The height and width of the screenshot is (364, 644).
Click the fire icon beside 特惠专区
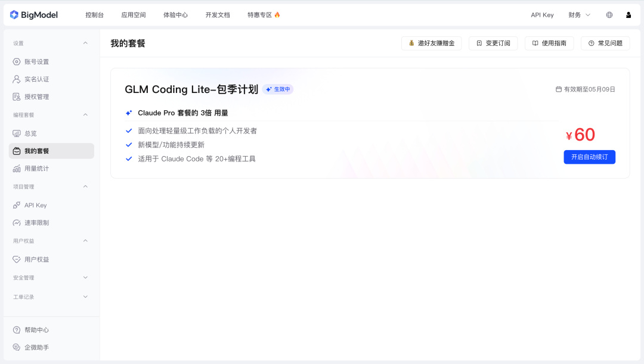277,15
